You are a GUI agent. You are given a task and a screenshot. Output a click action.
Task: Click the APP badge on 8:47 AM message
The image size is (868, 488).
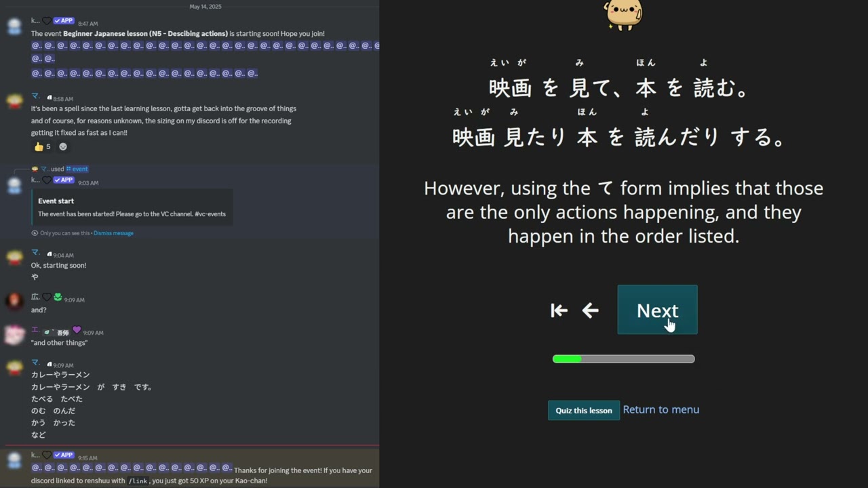click(64, 21)
